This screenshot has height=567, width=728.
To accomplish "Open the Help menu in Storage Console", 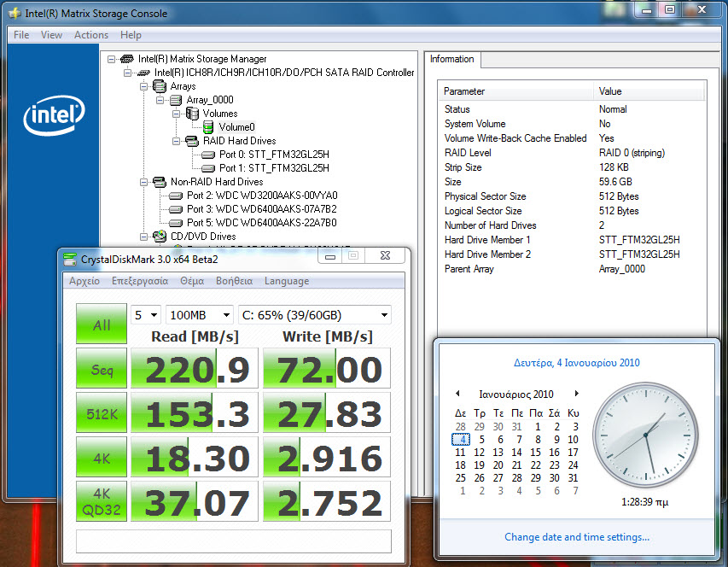I will tap(131, 35).
